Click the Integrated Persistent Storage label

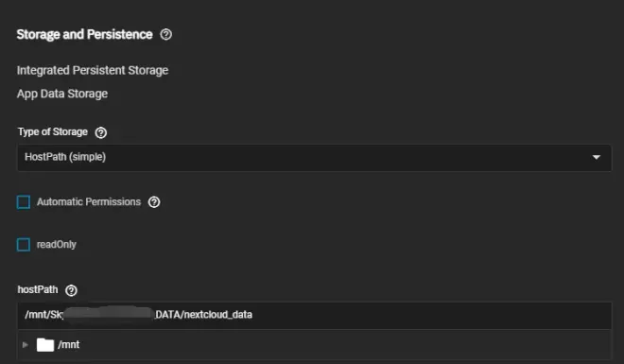[x=93, y=70]
